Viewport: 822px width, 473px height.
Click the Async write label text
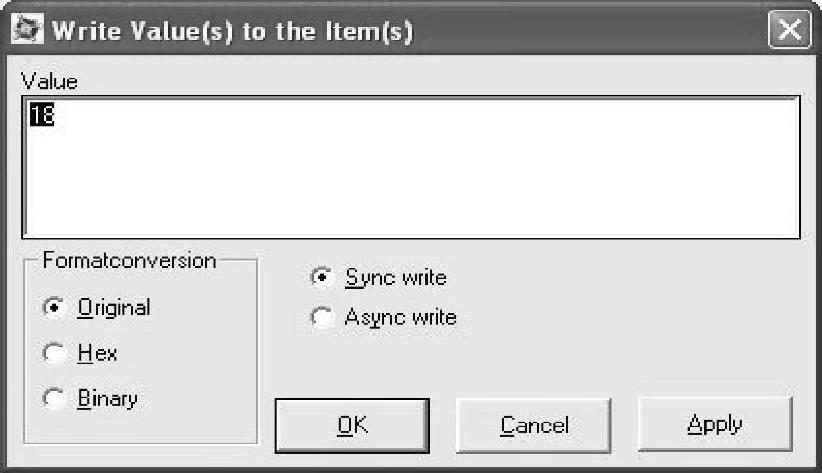point(400,318)
